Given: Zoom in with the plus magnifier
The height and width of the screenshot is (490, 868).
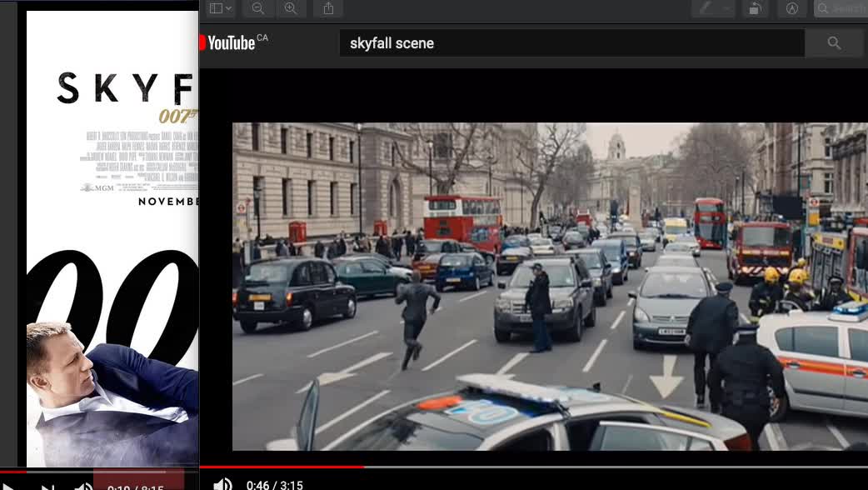Looking at the screenshot, I should click(291, 8).
